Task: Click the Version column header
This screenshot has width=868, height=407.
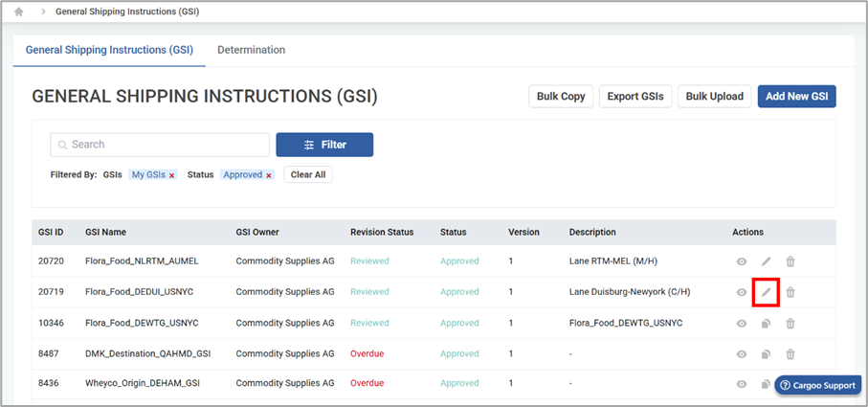Action: (x=523, y=232)
